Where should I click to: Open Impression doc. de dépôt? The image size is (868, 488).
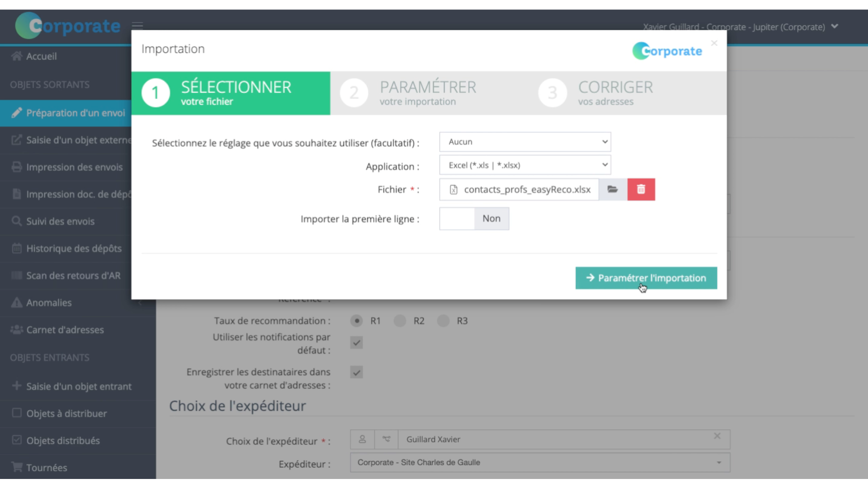click(66, 194)
